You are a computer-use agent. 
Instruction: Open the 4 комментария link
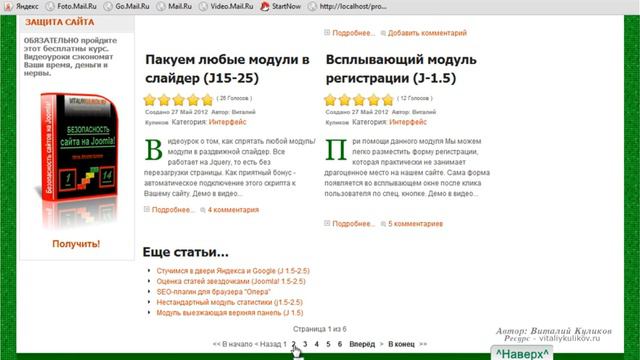point(233,210)
